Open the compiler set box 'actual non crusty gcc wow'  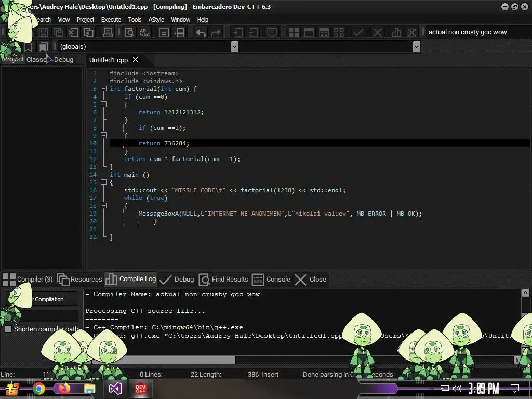[x=477, y=32]
